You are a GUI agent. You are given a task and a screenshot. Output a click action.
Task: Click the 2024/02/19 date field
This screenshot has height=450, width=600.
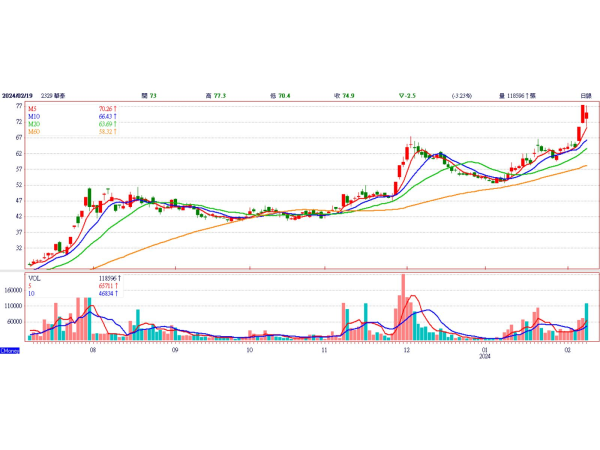(x=18, y=94)
